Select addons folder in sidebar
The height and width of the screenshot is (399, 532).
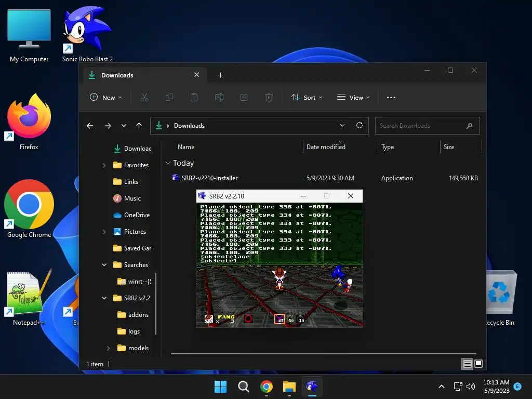coord(132,315)
